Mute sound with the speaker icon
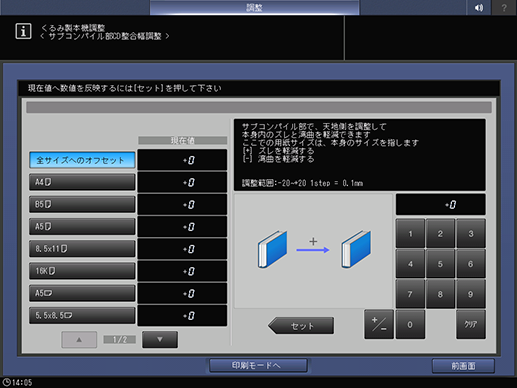This screenshot has height=388, width=517. (478, 7)
